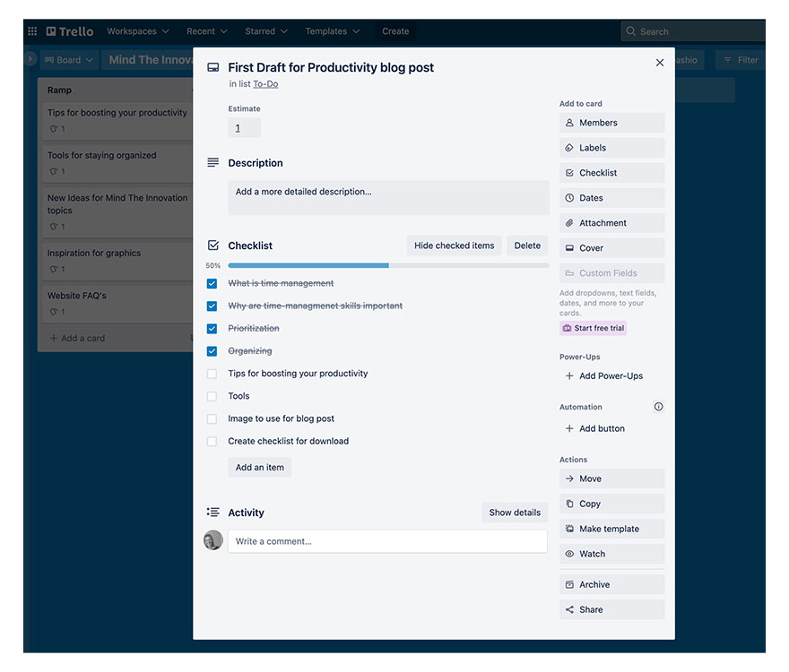Image resolution: width=789 pixels, height=672 pixels.
Task: Click the 'Write a comment' field
Action: coord(387,541)
